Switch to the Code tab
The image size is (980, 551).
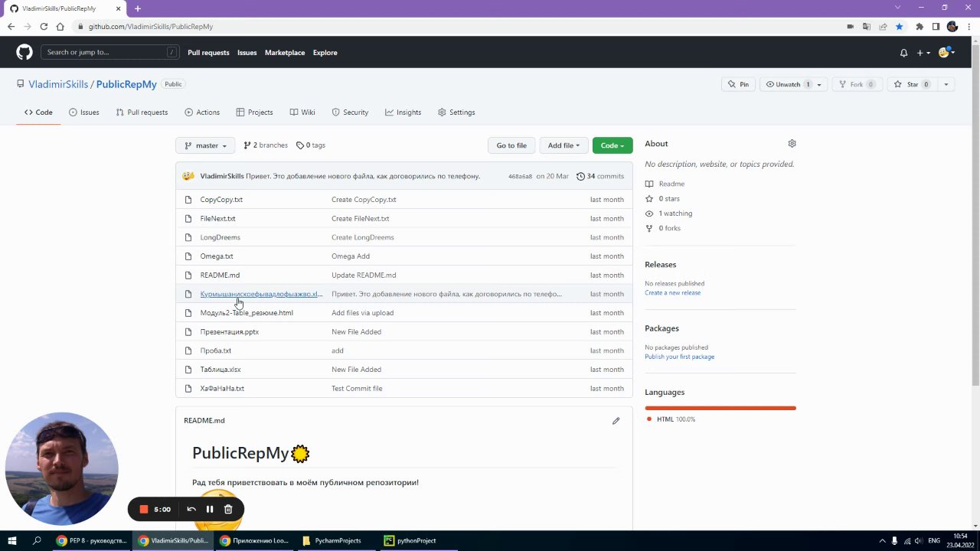point(38,112)
